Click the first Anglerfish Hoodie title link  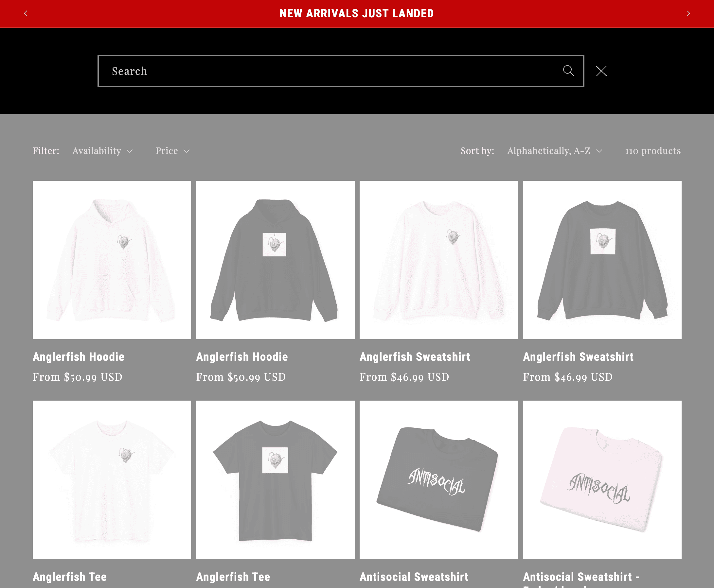tap(79, 357)
